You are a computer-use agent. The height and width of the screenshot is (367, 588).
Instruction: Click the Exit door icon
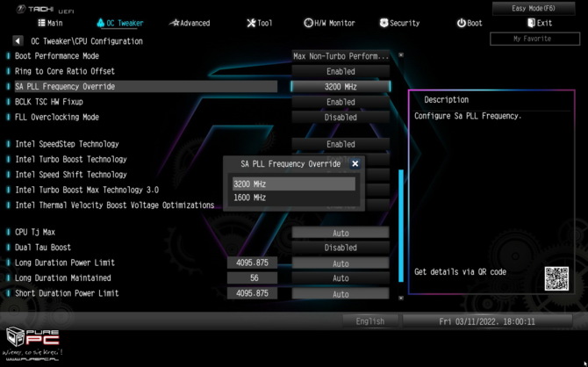(531, 23)
